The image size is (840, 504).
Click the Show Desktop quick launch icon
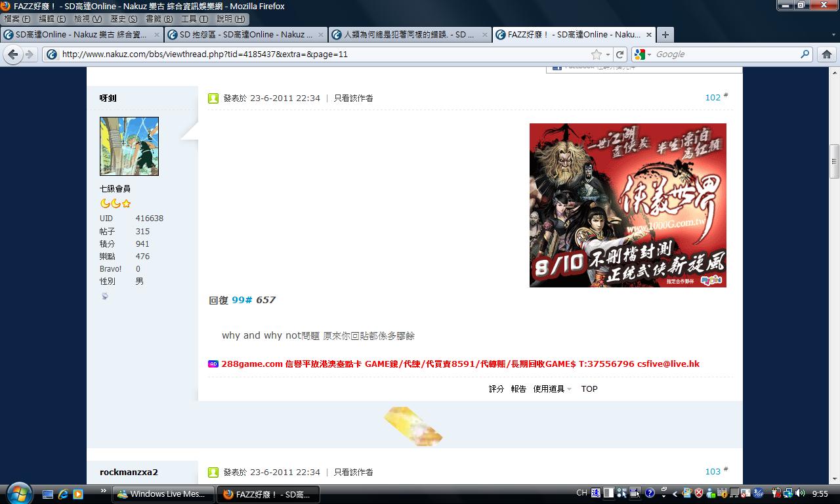point(48,494)
